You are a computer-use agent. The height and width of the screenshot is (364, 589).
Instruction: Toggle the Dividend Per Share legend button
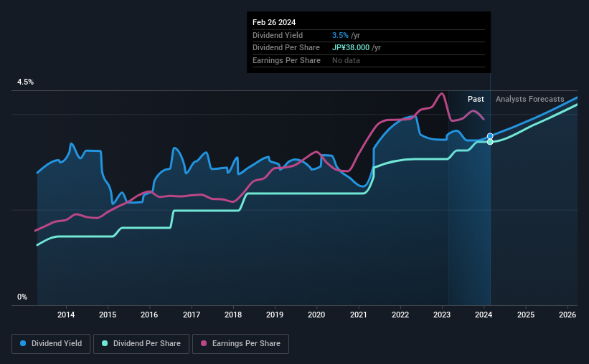coord(141,344)
